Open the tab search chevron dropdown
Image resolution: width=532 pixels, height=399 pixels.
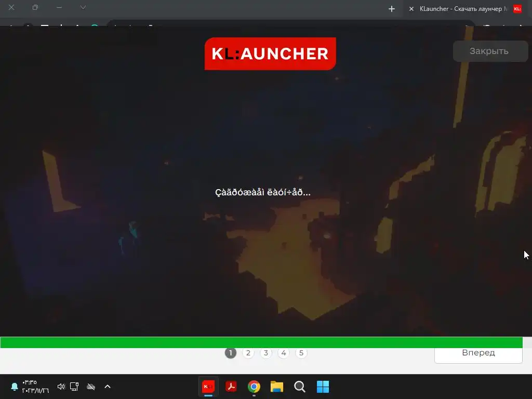[x=83, y=7]
